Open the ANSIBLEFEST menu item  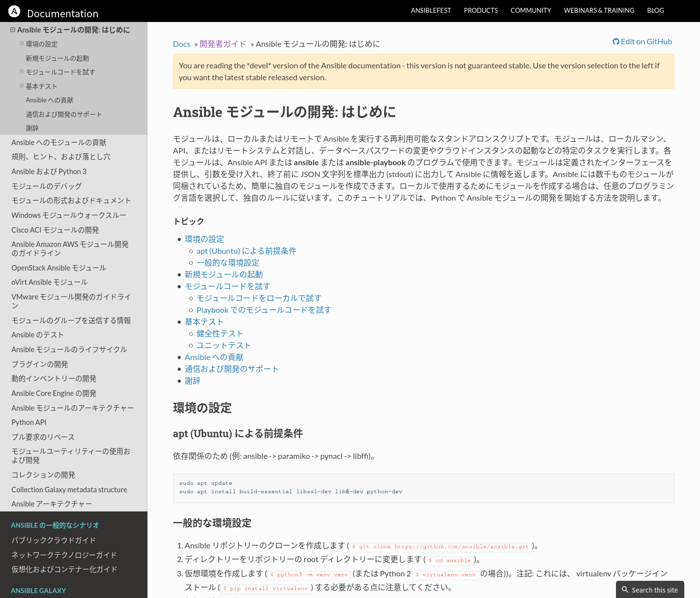(431, 10)
